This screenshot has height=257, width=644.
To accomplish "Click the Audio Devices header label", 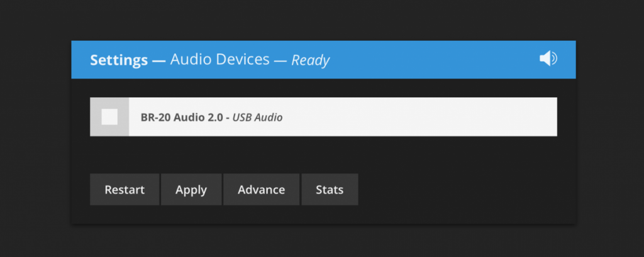I will (x=219, y=60).
